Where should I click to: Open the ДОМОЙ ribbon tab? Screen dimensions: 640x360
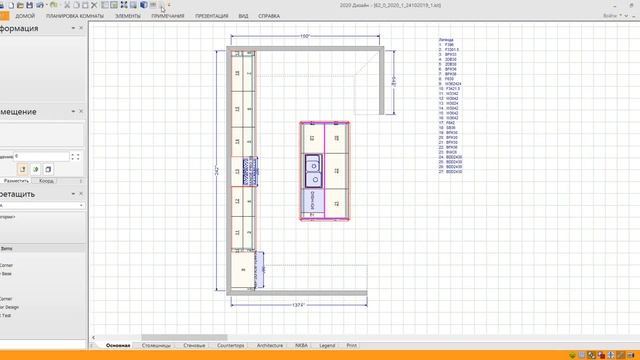pyautogui.click(x=25, y=16)
